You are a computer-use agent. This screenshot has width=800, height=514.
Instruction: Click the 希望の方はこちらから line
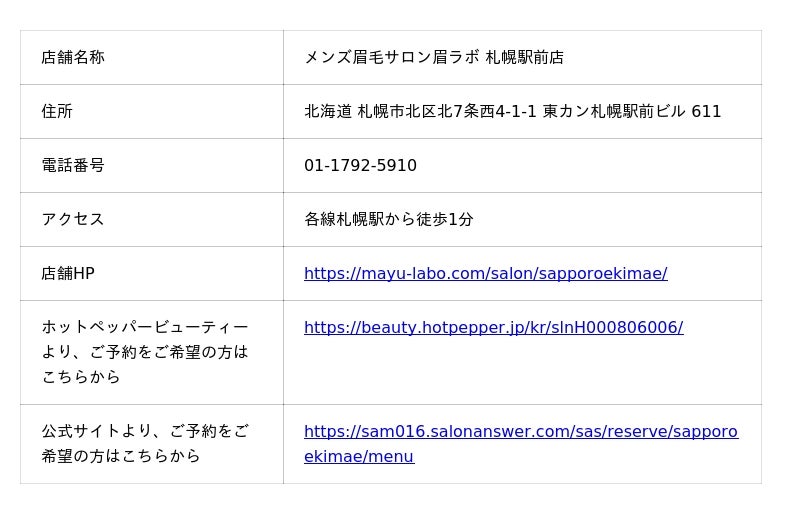click(121, 456)
